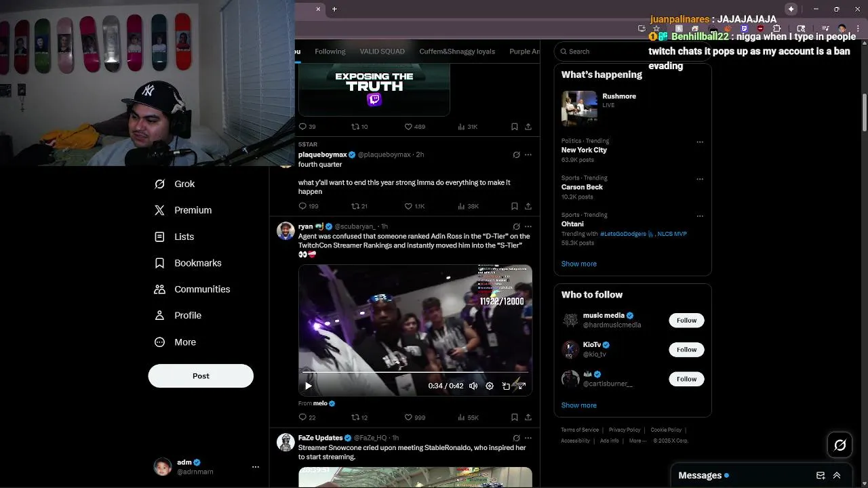Open a new browser tab
The image size is (868, 488).
[334, 9]
